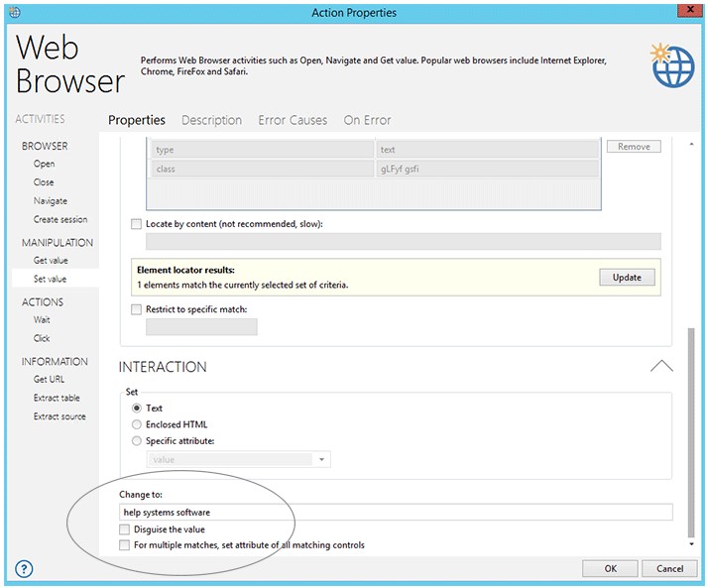The image size is (708, 588).
Task: Enable Restrict to specific match checkbox
Action: [x=136, y=309]
